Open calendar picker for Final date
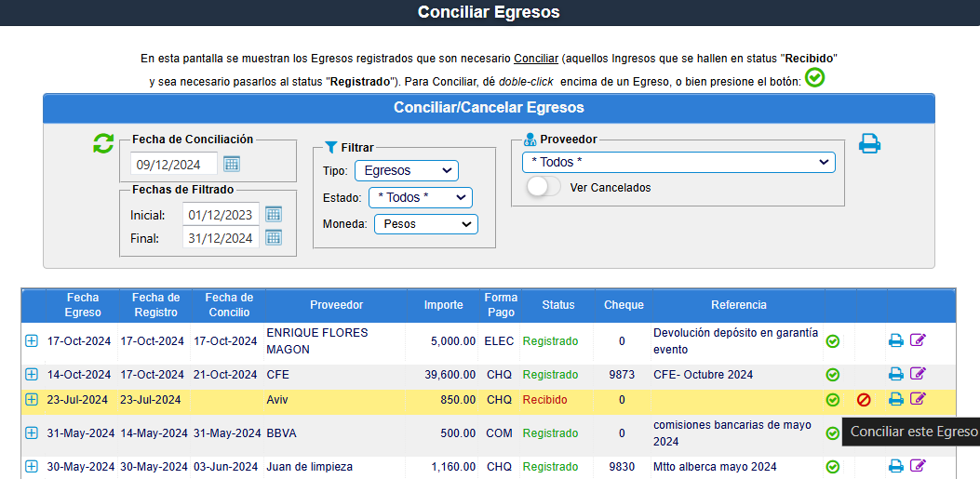Viewport: 980px width, 479px height. click(274, 238)
